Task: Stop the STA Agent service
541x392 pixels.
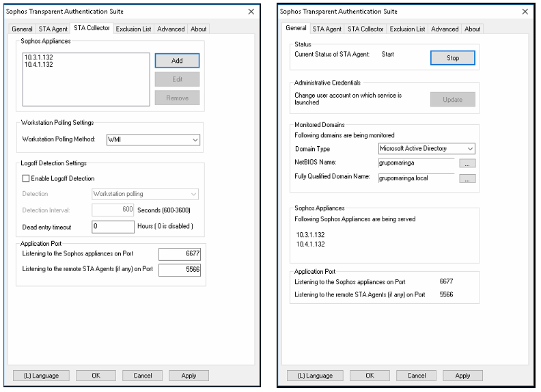Action: coord(452,58)
